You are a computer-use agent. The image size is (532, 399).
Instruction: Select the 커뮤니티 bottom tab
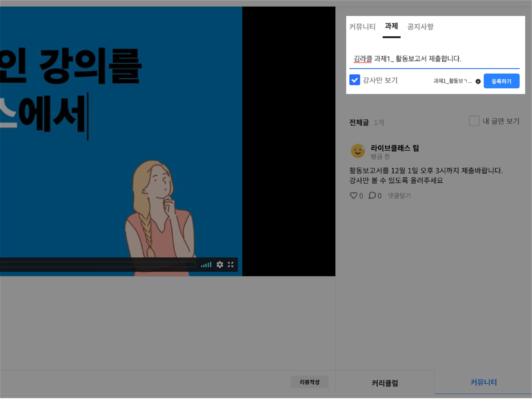[483, 382]
